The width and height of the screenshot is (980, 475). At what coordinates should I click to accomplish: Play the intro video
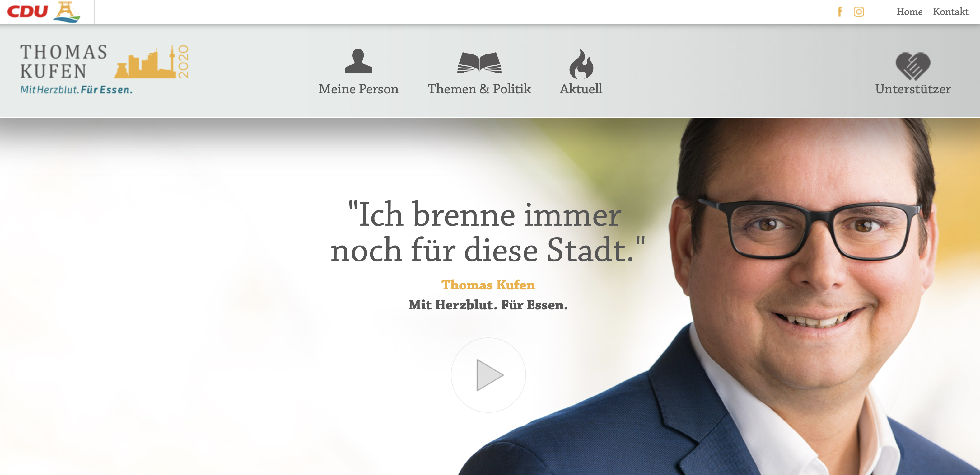[488, 375]
